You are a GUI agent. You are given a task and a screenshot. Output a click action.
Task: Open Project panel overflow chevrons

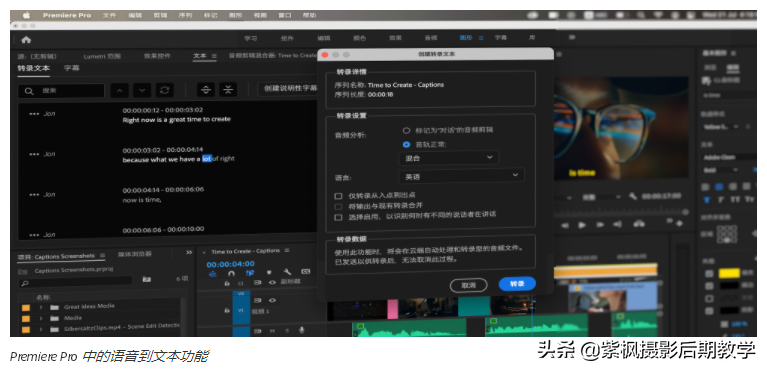[x=189, y=253]
